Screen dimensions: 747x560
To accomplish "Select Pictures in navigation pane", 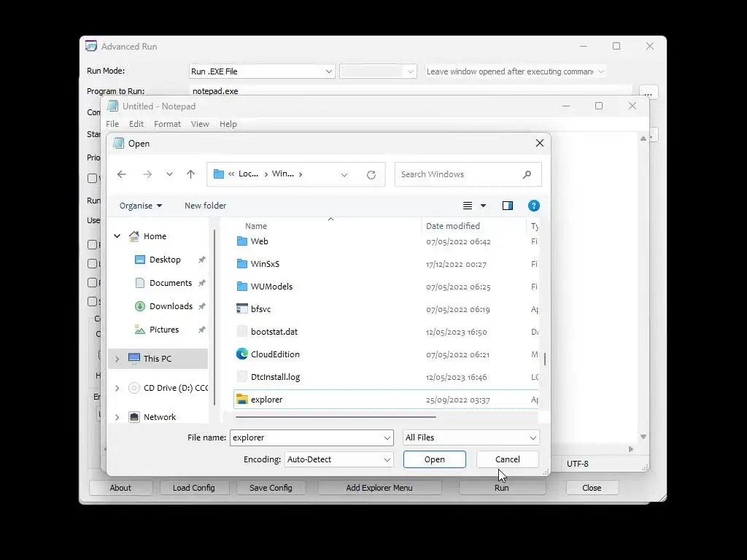I will (164, 330).
